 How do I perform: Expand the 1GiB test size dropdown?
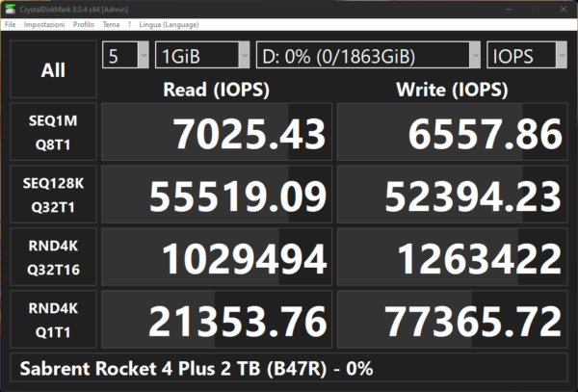pyautogui.click(x=202, y=56)
